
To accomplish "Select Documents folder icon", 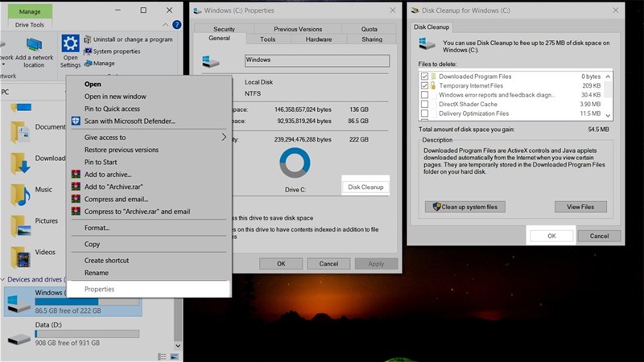I will [x=19, y=132].
